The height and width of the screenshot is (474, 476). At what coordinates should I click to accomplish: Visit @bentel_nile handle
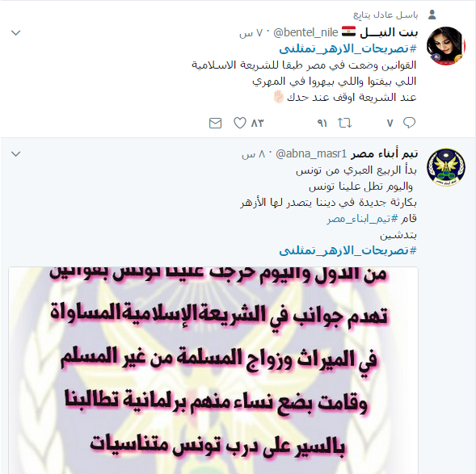(305, 32)
